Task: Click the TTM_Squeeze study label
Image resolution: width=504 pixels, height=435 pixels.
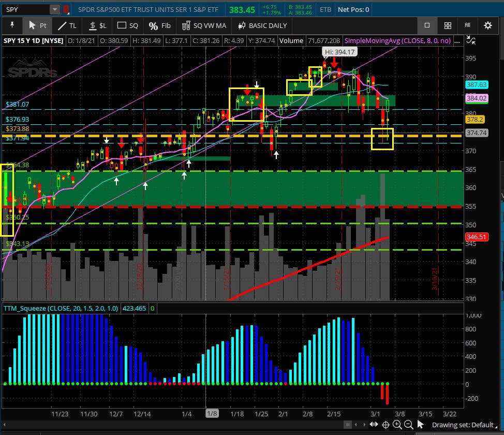Action: coord(61,309)
